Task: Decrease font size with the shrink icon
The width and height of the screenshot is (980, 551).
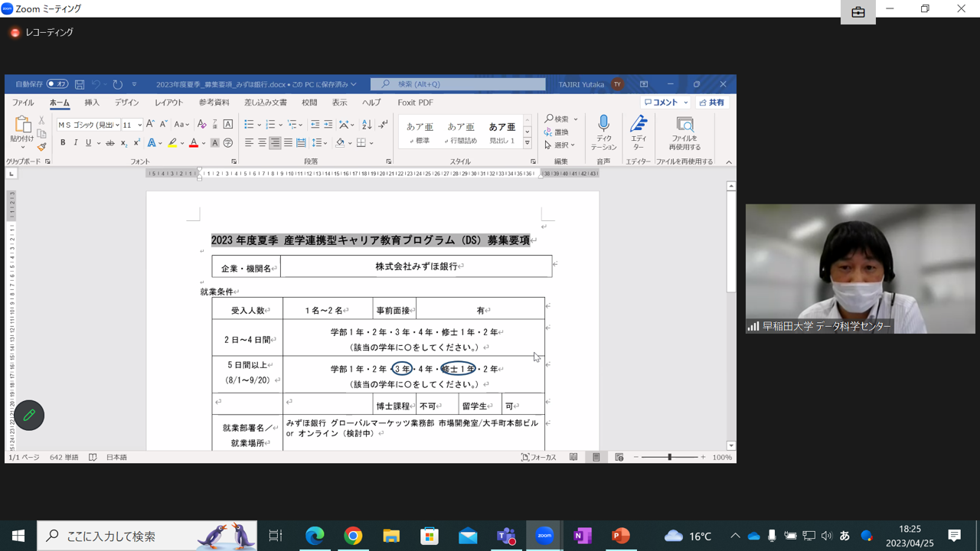Action: coord(163,124)
